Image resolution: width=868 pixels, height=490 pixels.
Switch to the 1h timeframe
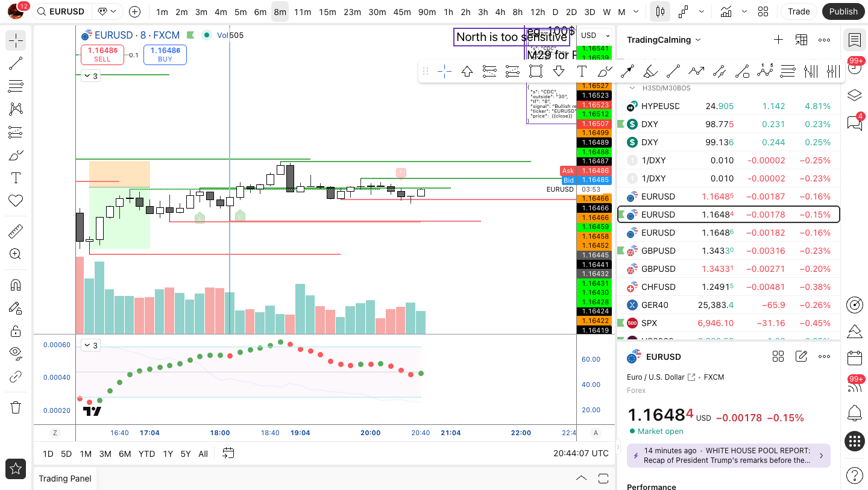(x=448, y=11)
